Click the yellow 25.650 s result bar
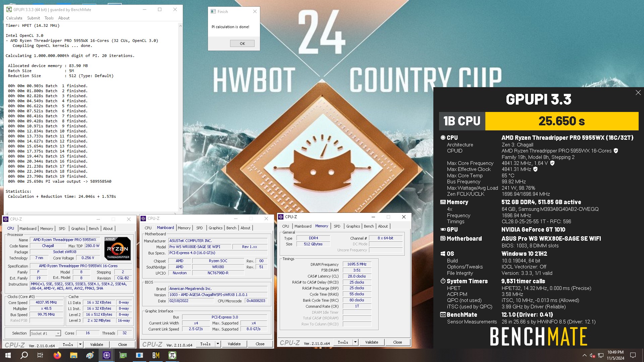The image size is (644, 362). [x=561, y=121]
